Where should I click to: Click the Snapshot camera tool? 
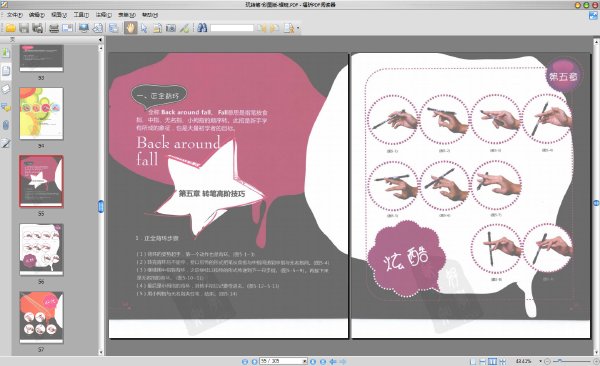click(x=171, y=28)
